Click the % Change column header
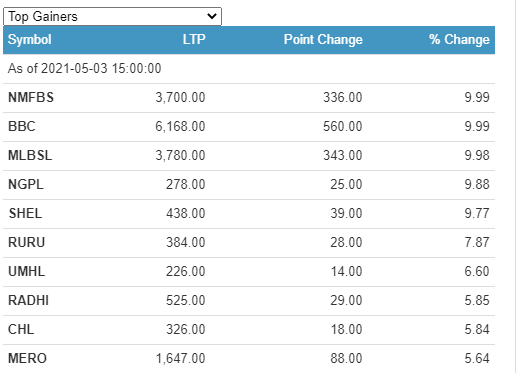The height and width of the screenshot is (373, 517). (x=459, y=39)
